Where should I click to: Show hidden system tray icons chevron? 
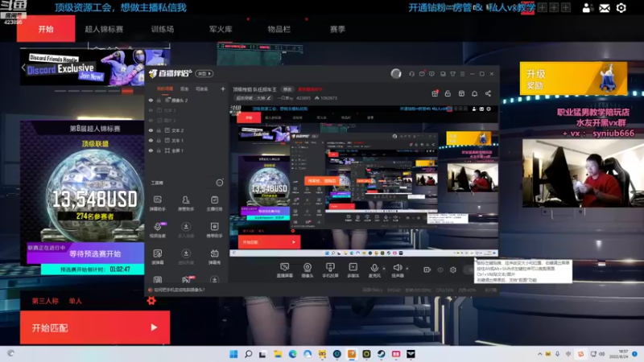pos(539,354)
